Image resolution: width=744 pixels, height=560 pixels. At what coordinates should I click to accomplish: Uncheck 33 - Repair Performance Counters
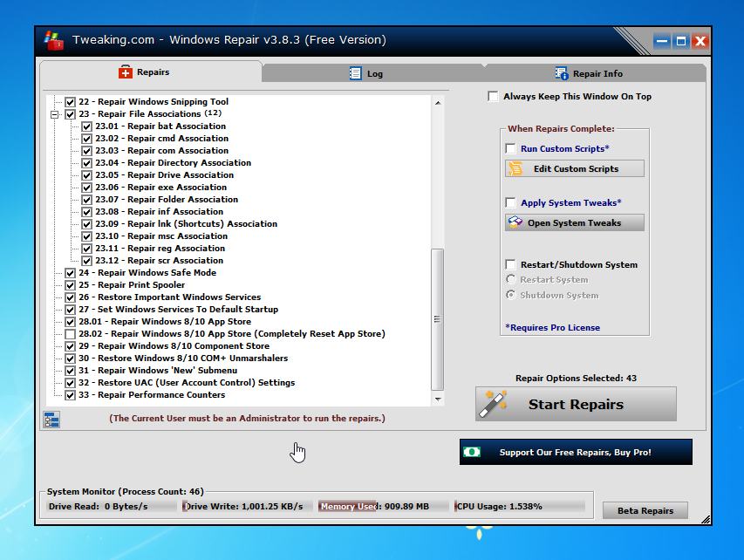point(71,395)
